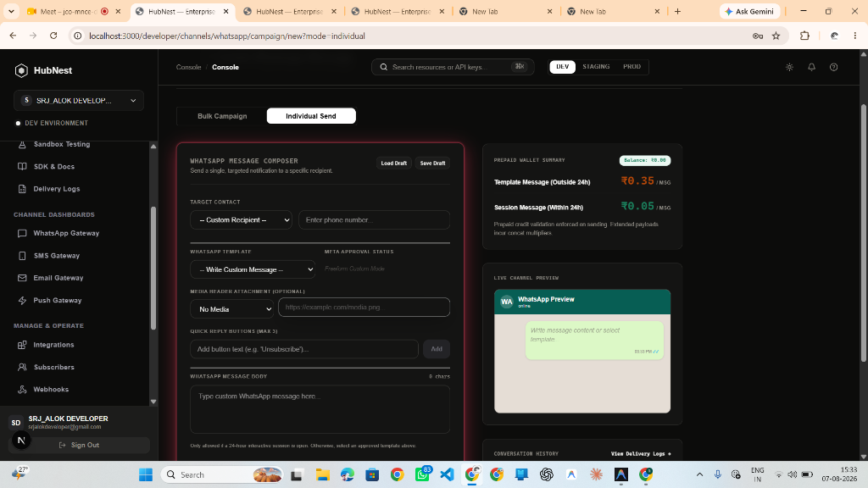The width and height of the screenshot is (868, 488).
Task: Click sidebar scrollbar thumb
Action: pyautogui.click(x=153, y=268)
